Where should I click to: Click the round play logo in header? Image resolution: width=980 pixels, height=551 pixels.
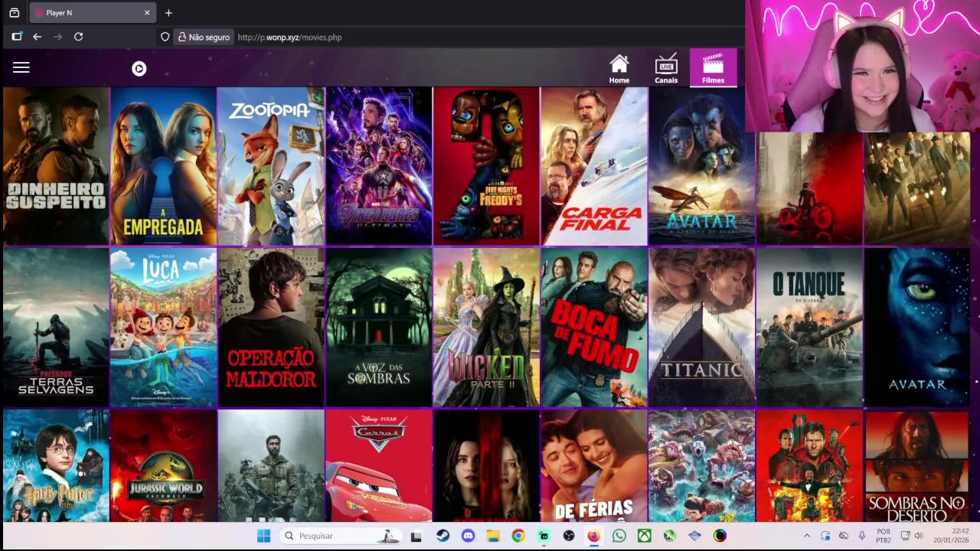(139, 68)
